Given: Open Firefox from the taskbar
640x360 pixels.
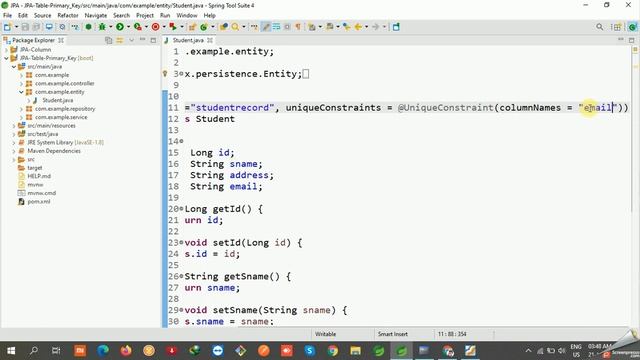Looking at the screenshot, I should (126, 351).
